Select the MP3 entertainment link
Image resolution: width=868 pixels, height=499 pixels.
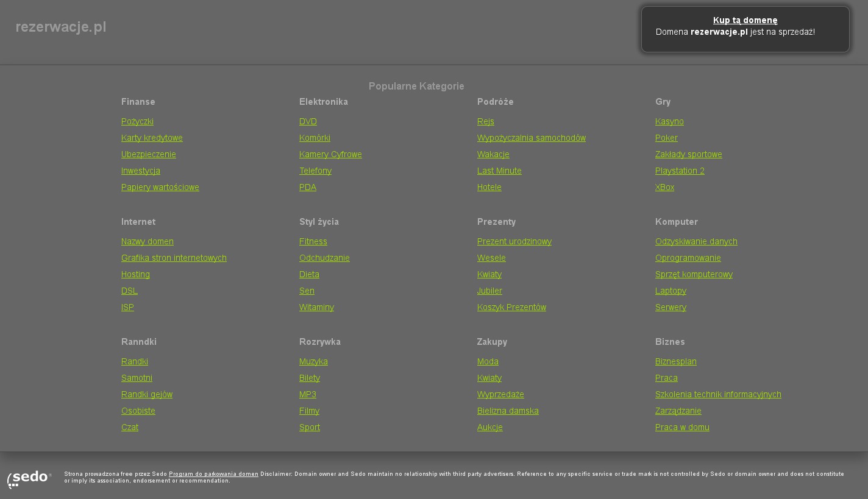click(x=308, y=394)
